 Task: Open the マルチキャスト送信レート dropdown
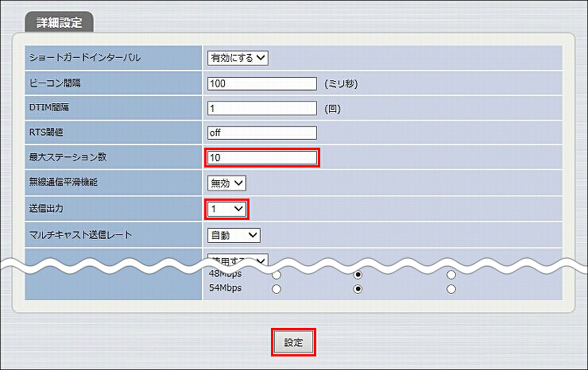pos(234,236)
